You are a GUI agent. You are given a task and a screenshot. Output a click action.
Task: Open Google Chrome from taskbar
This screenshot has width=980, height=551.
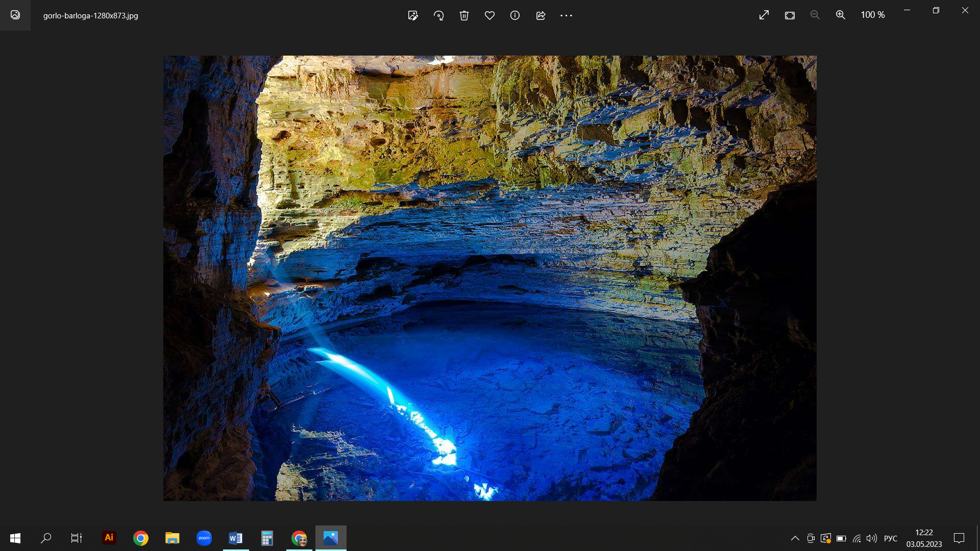(x=141, y=538)
